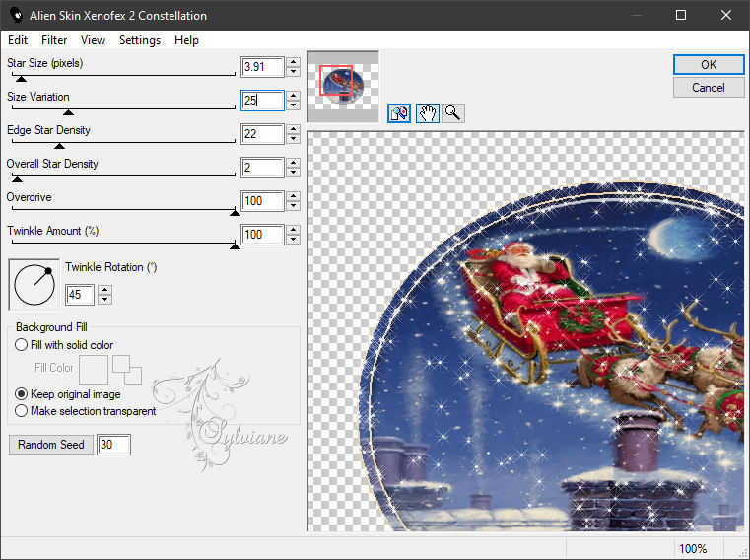The width and height of the screenshot is (750, 560).
Task: Click the Fill Color swatch
Action: tap(94, 369)
